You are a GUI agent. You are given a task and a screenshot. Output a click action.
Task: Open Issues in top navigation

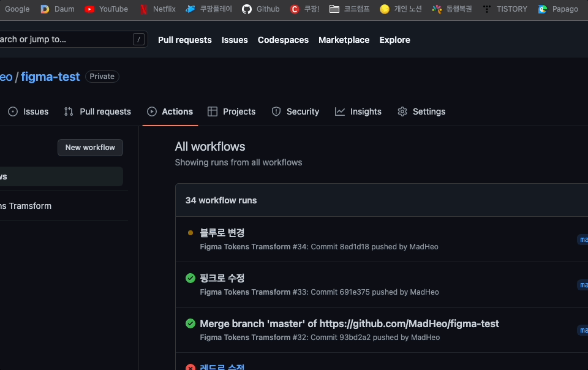235,40
